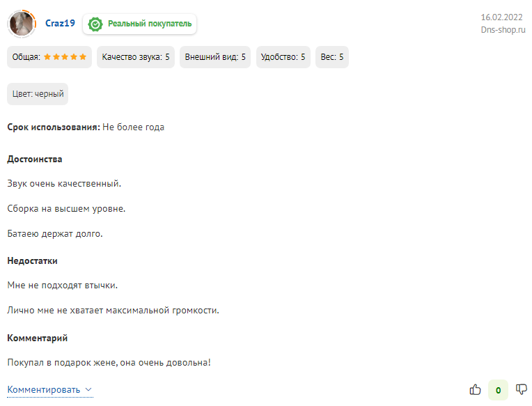Open the Craz19 username profile link
532x406 pixels.
[x=60, y=23]
